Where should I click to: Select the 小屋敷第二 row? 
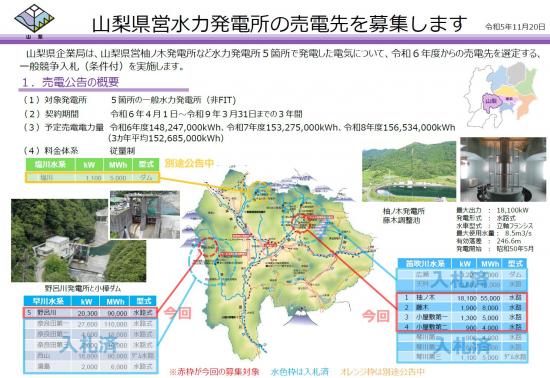(462, 327)
